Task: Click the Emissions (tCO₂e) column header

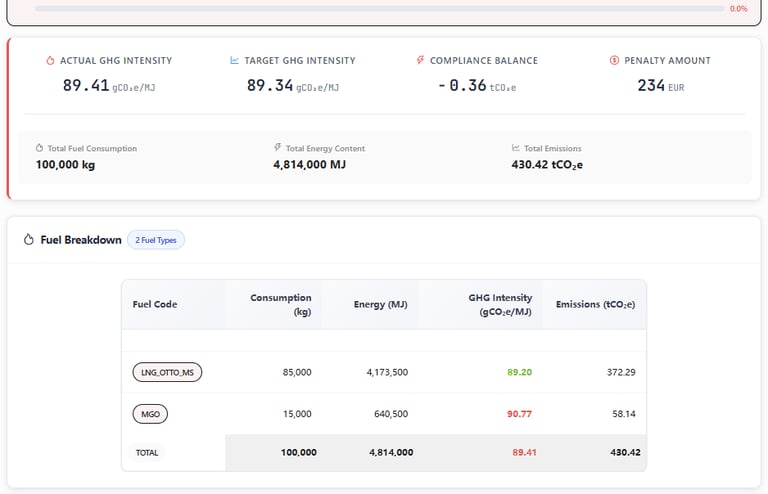Action: [595, 304]
